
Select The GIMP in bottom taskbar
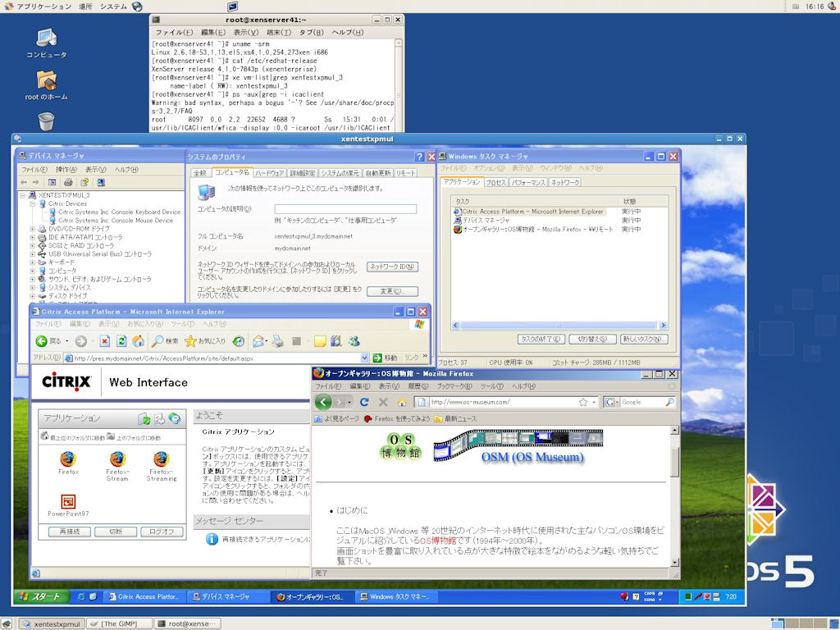click(119, 623)
